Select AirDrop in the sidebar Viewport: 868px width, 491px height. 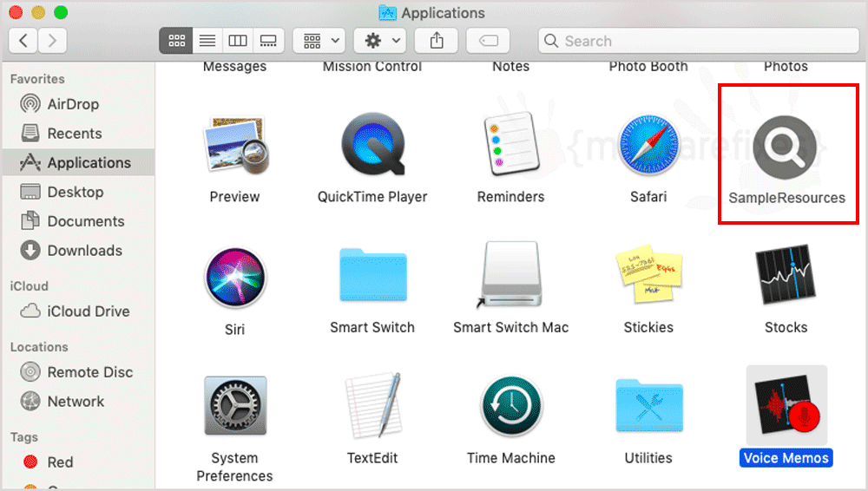[x=79, y=104]
